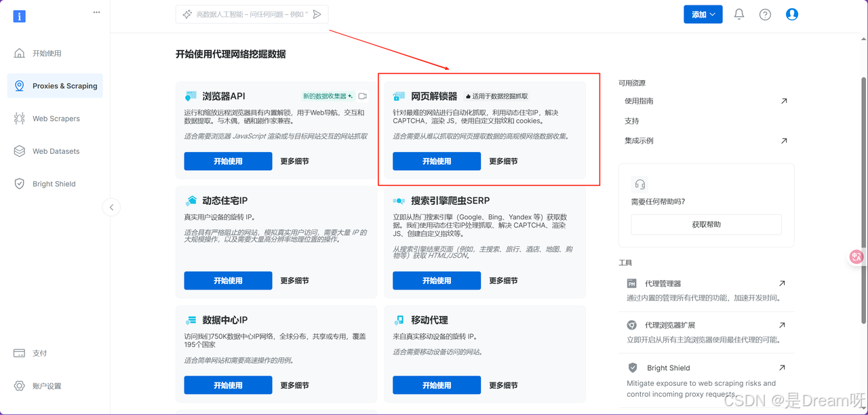The height and width of the screenshot is (415, 868).
Task: Select Proxies & Scraping in sidebar
Action: click(56, 86)
